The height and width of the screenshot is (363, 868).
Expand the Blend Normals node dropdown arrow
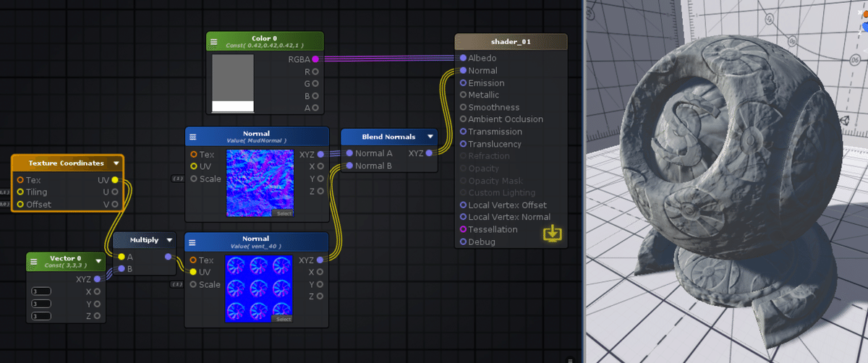[430, 136]
